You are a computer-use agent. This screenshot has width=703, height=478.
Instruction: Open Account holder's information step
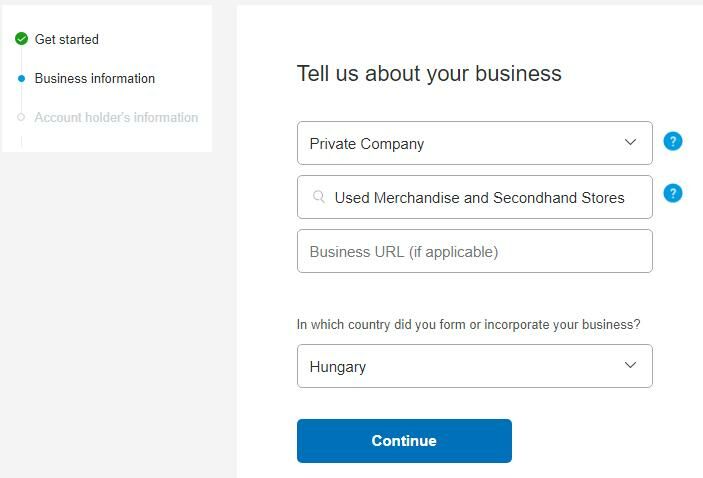click(116, 117)
